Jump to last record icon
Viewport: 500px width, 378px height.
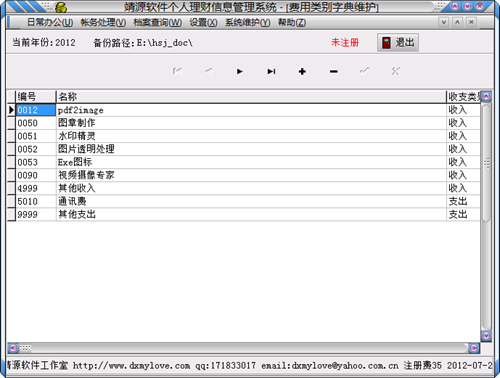tap(271, 71)
